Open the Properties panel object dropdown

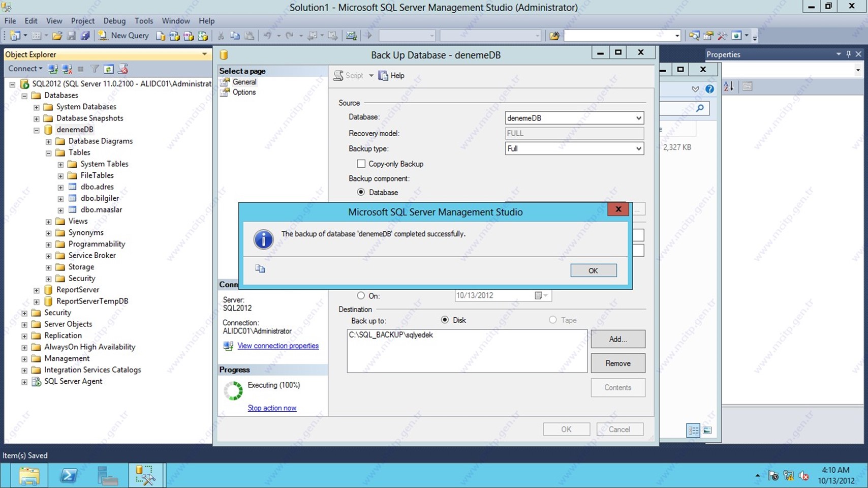[858, 70]
